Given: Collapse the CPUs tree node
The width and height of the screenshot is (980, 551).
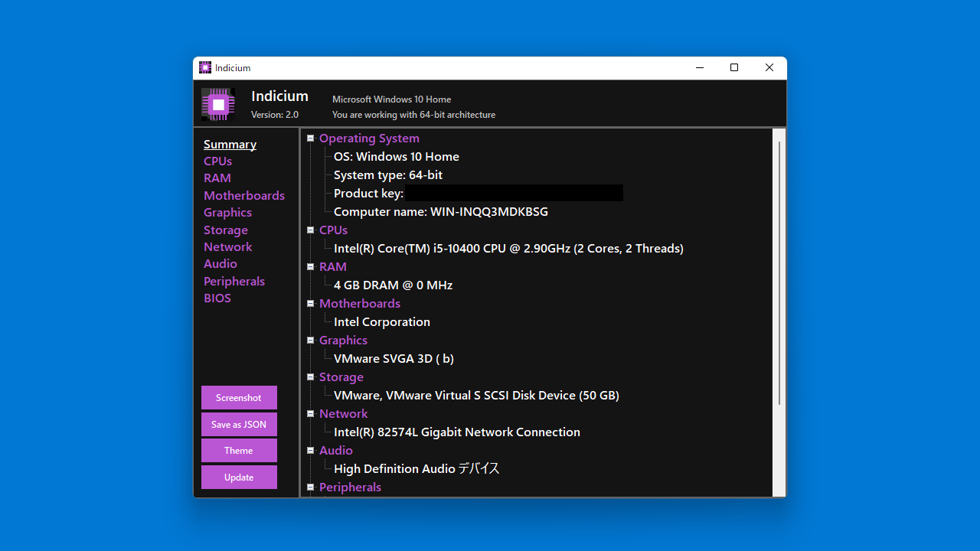Looking at the screenshot, I should 311,230.
